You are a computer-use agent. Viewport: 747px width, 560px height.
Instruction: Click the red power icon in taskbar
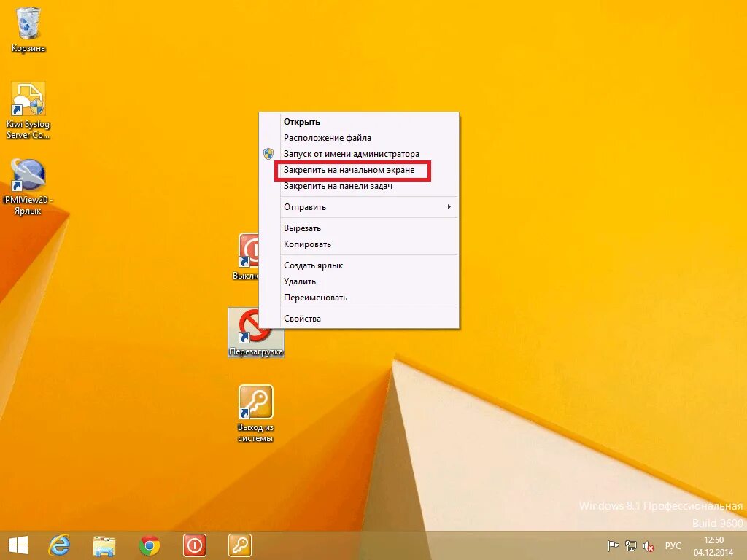point(194,545)
